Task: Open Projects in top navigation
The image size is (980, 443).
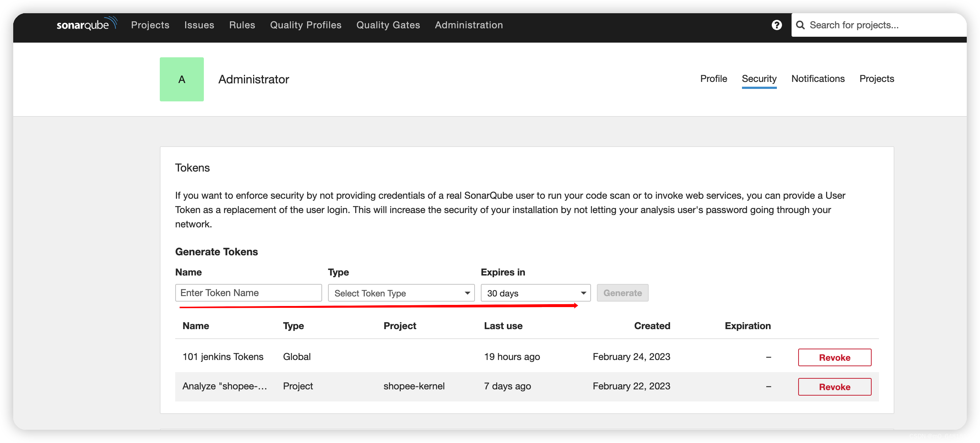Action: 150,25
